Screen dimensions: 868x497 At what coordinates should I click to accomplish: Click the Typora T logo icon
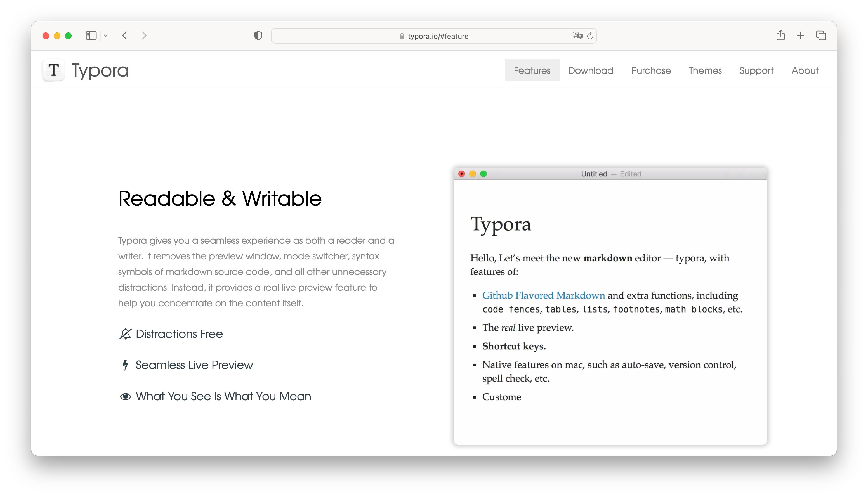coord(53,70)
